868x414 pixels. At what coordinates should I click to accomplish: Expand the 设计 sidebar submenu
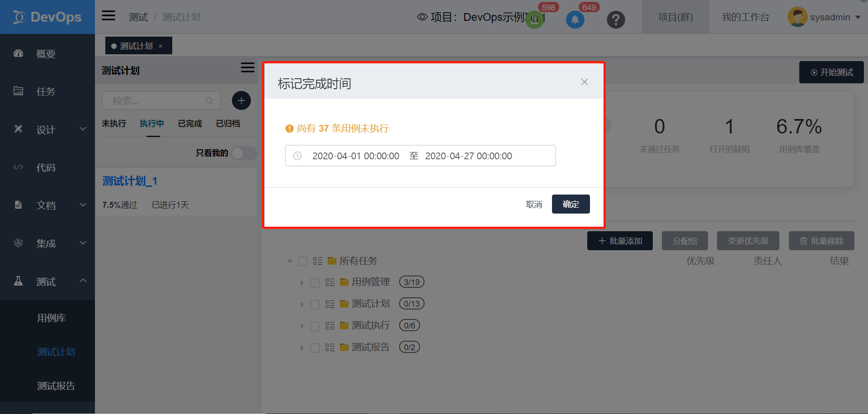[83, 129]
